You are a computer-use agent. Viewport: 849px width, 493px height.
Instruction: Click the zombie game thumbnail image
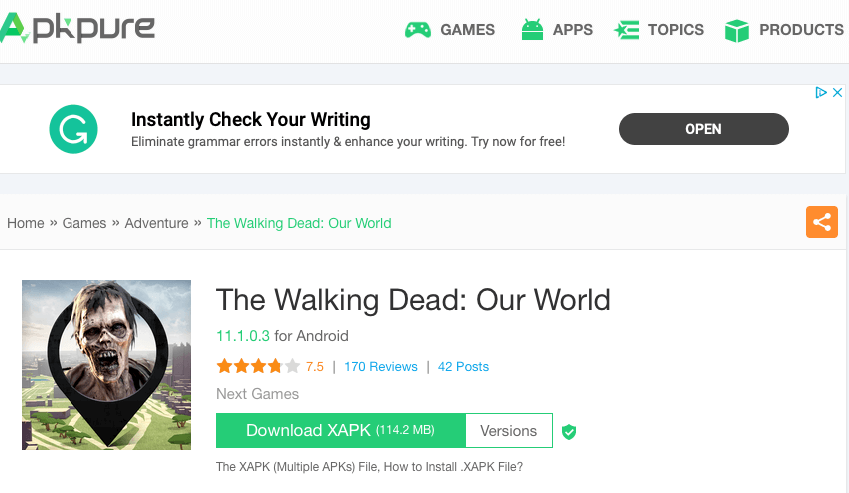pyautogui.click(x=107, y=365)
